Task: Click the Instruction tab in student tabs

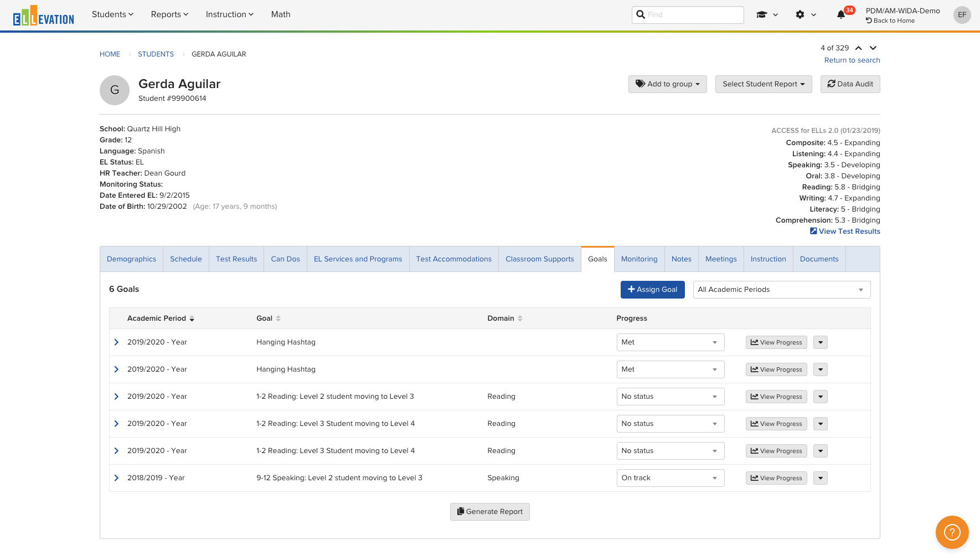Action: (768, 259)
